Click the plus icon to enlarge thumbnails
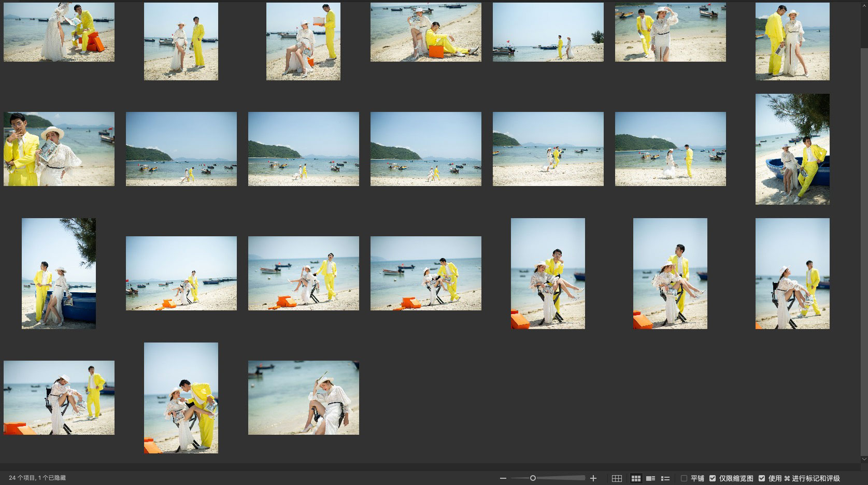The width and height of the screenshot is (868, 485). coord(593,478)
